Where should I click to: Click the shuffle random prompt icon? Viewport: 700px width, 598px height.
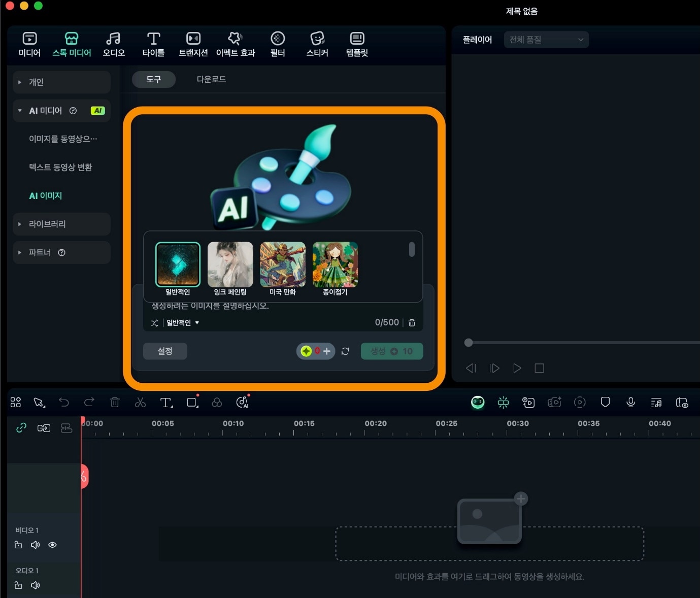[x=154, y=323]
